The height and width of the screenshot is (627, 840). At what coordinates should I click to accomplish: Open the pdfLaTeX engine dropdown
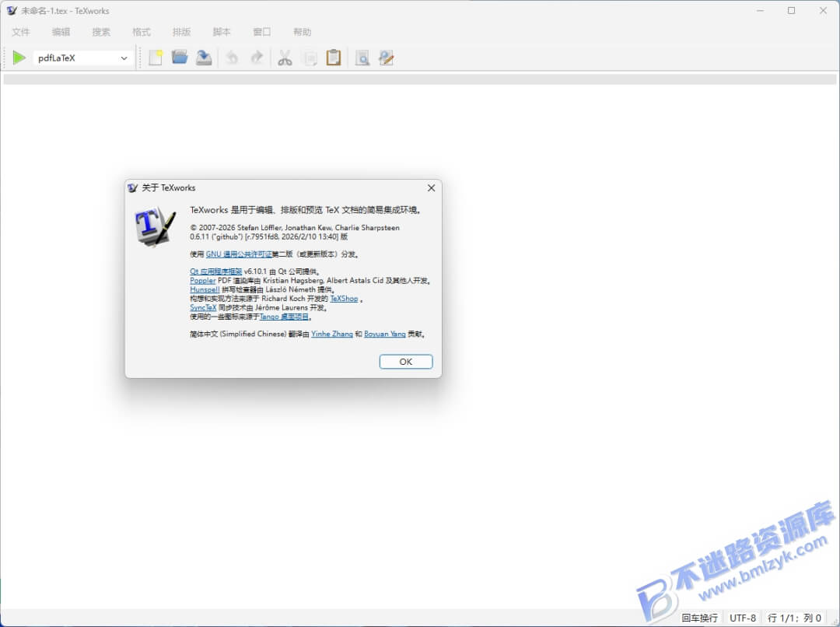pyautogui.click(x=83, y=58)
